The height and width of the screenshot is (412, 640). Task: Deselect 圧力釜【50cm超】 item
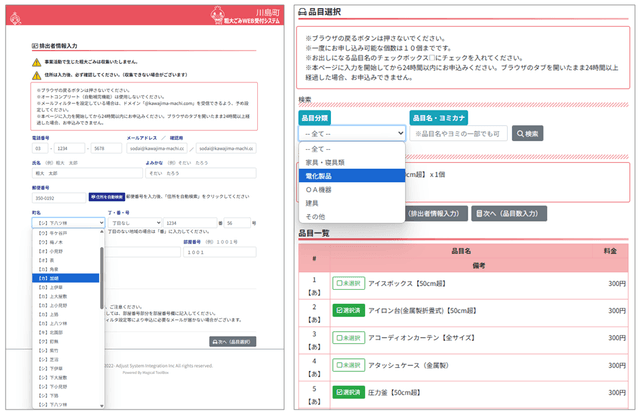349,392
